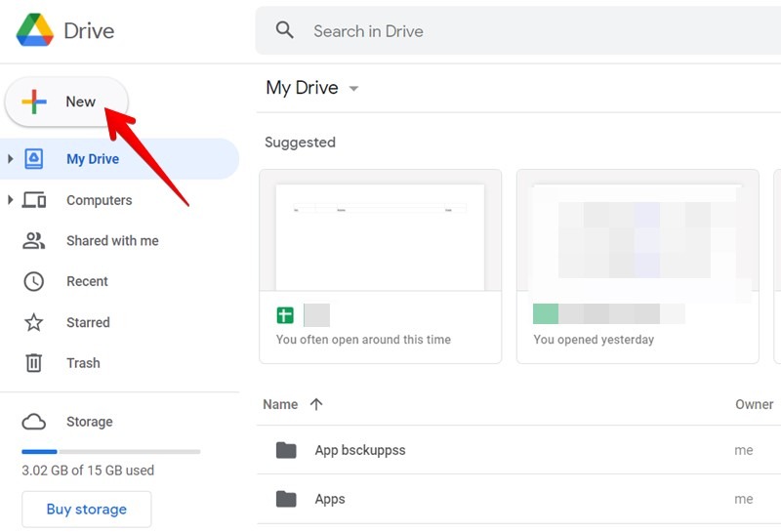Viewport: 781px width, 532px height.
Task: Select the App bsckuppss folder name
Action: 360,450
